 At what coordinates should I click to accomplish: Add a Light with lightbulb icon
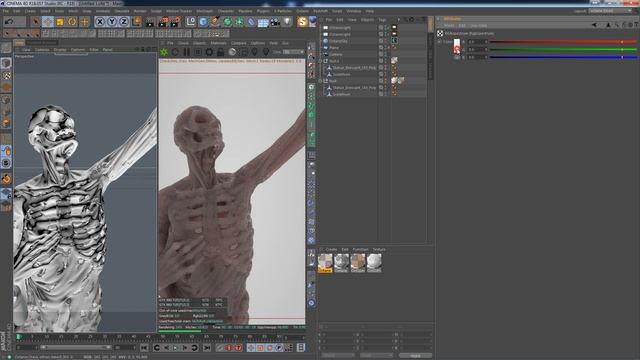click(x=287, y=22)
